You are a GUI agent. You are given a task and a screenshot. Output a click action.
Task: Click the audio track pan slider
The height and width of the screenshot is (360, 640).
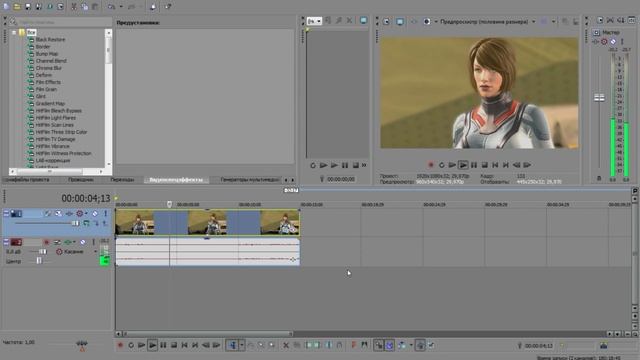[40, 260]
